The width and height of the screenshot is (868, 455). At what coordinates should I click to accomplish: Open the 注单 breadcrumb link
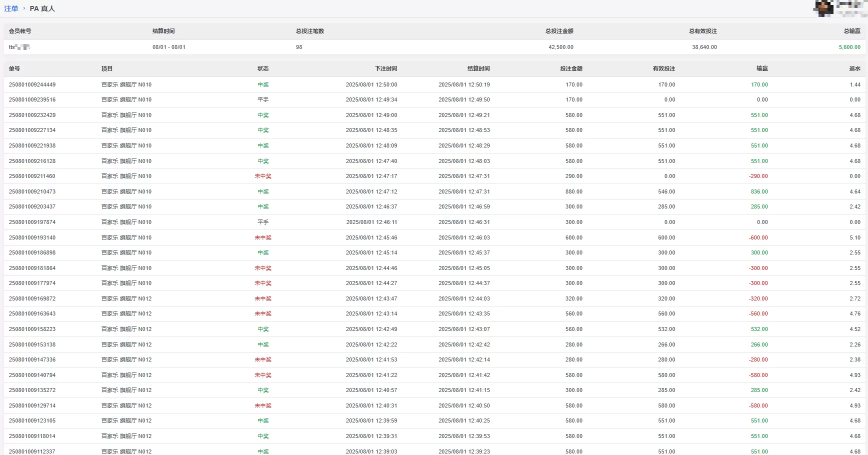[11, 8]
